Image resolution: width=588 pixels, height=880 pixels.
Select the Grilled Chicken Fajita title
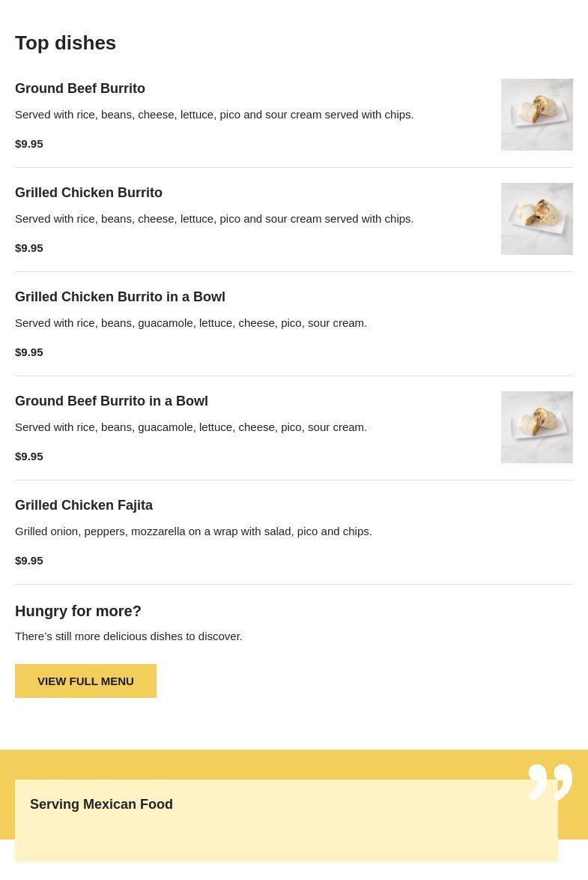[84, 505]
